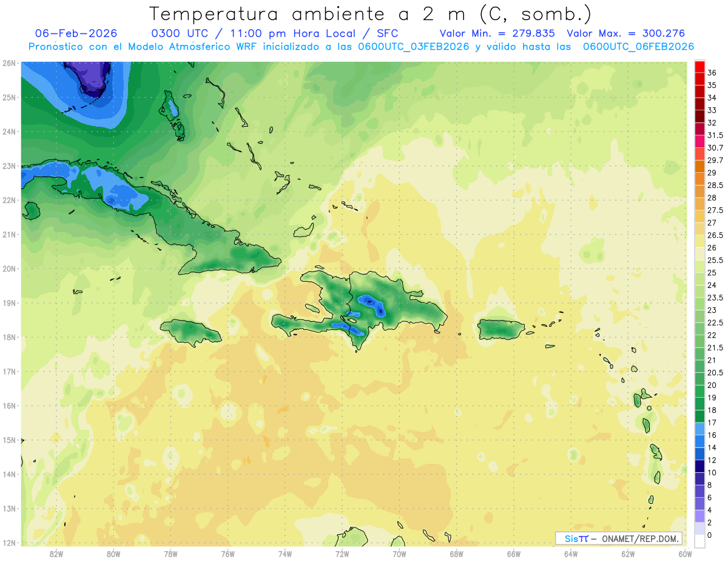The image size is (728, 562).
Task: Select the longitude label "62W"
Action: (628, 554)
